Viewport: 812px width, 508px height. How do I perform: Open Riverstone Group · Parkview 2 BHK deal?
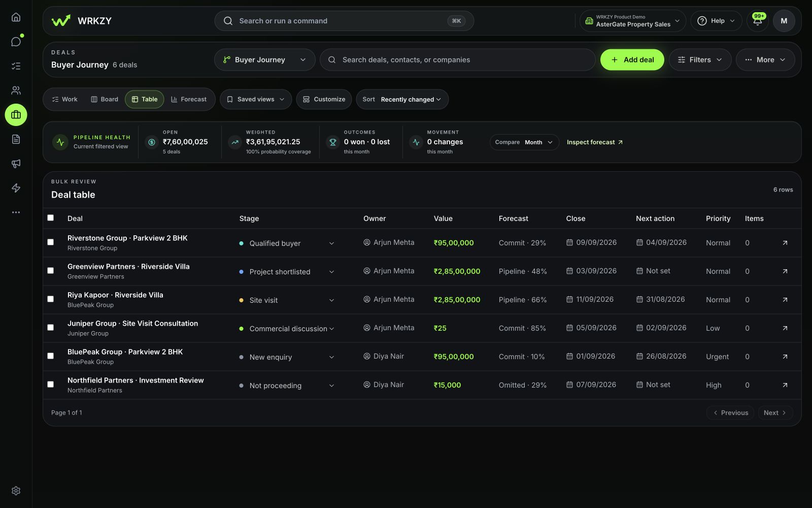[x=127, y=238]
